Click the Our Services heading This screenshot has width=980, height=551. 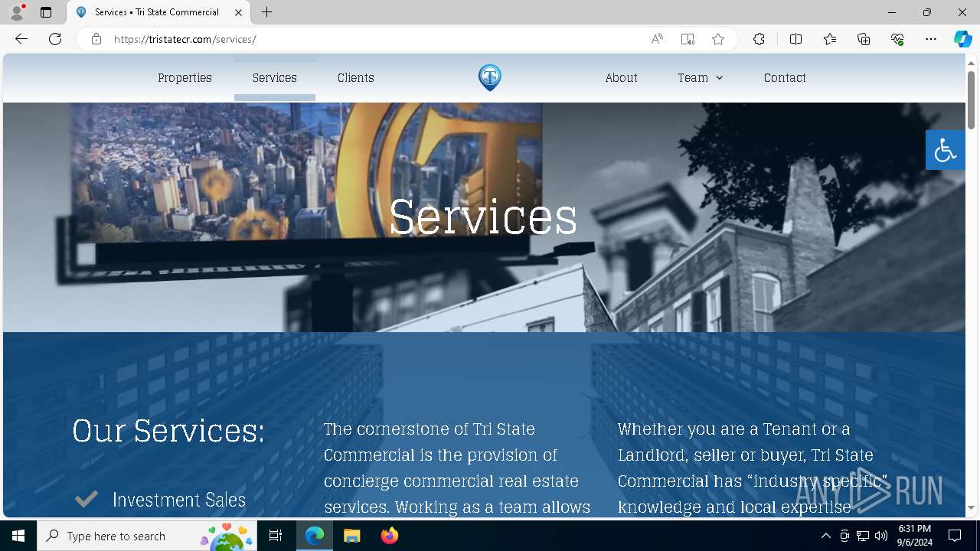pos(168,430)
